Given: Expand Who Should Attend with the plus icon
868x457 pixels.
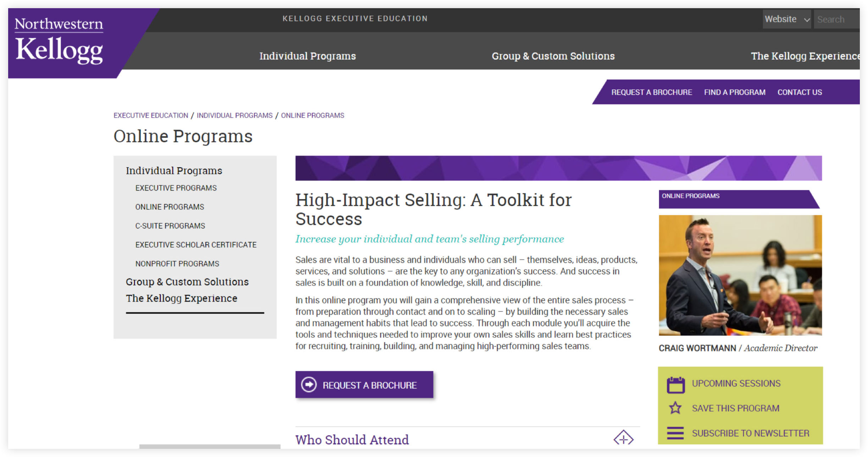Looking at the screenshot, I should [x=623, y=438].
